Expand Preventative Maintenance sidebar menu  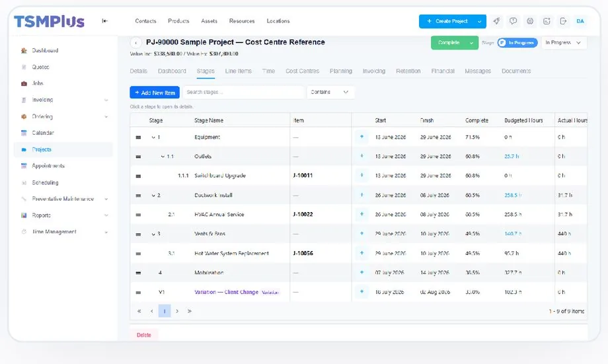pyautogui.click(x=106, y=199)
